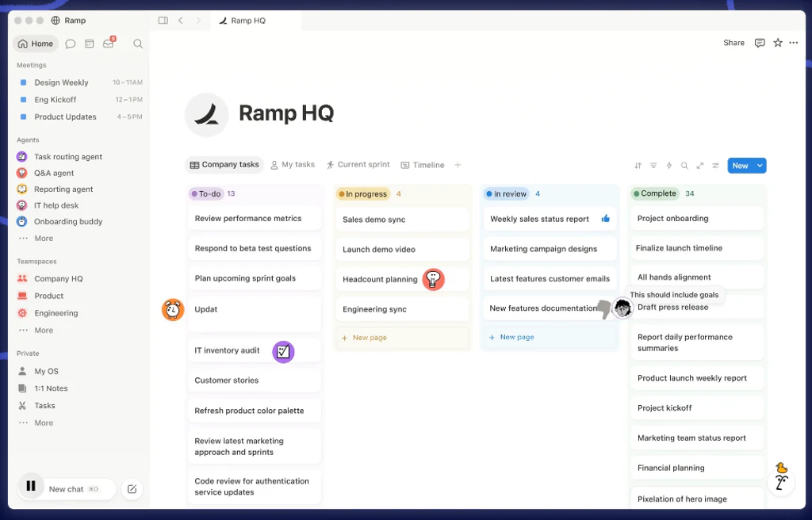The image size is (812, 520).
Task: Click the Share button
Action: (x=733, y=43)
